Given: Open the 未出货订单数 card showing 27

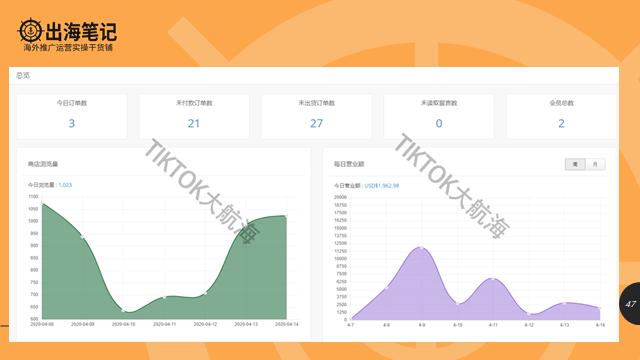Looking at the screenshot, I should pos(316,116).
